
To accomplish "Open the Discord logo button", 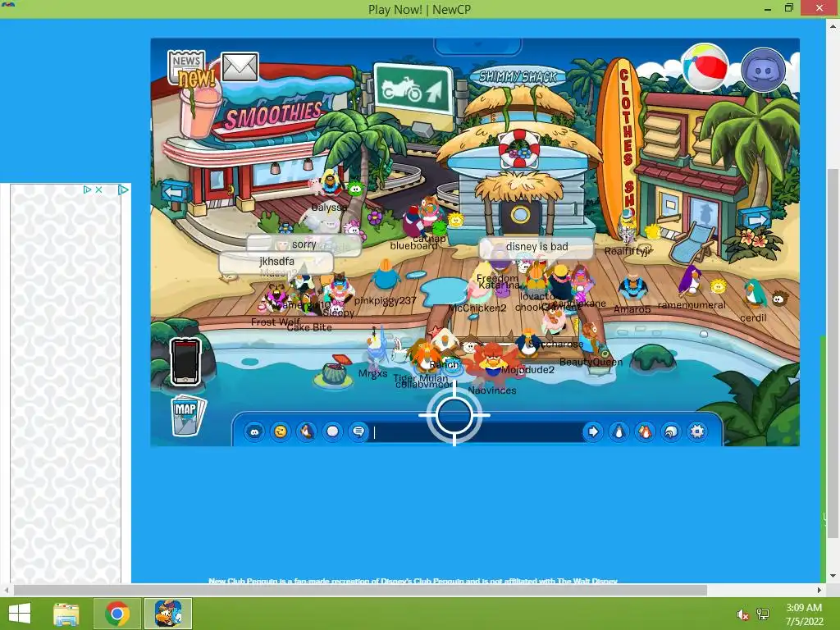I will 764,70.
